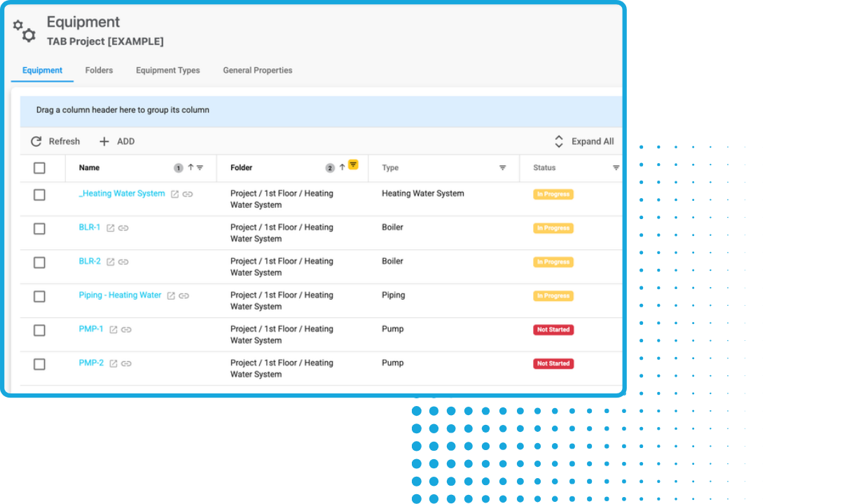Open Piping - Heating Water external icon

(171, 296)
